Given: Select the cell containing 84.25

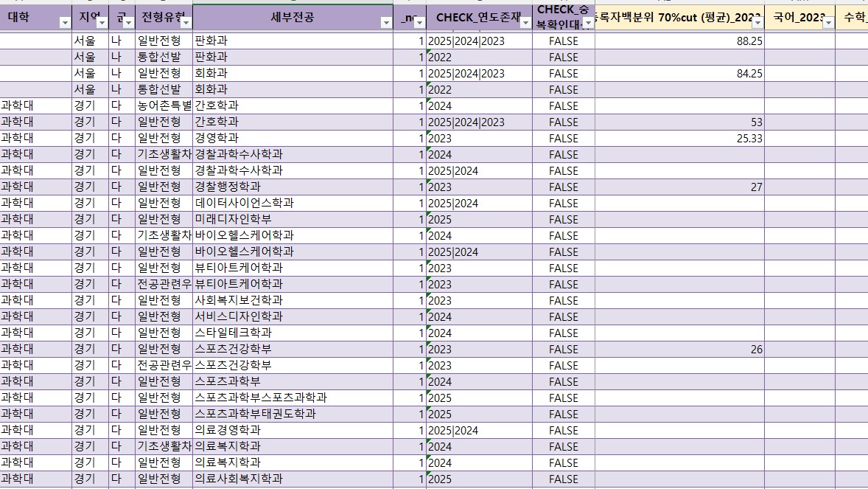Looking at the screenshot, I should point(679,73).
